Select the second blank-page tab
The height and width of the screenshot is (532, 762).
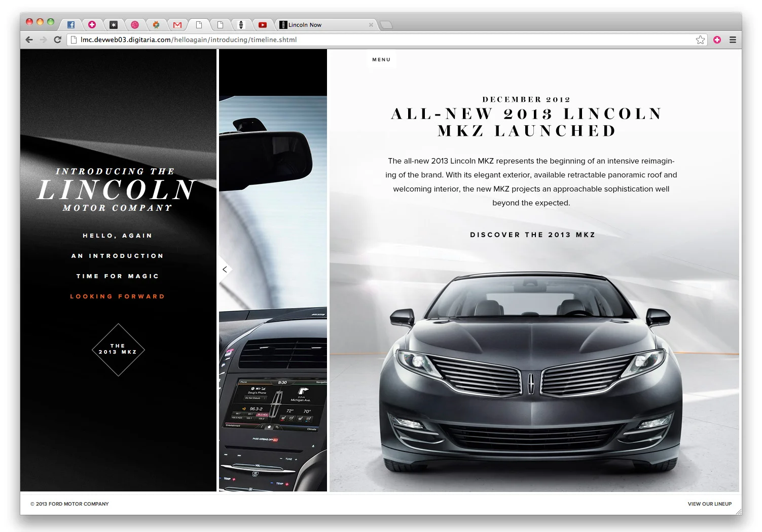point(220,25)
